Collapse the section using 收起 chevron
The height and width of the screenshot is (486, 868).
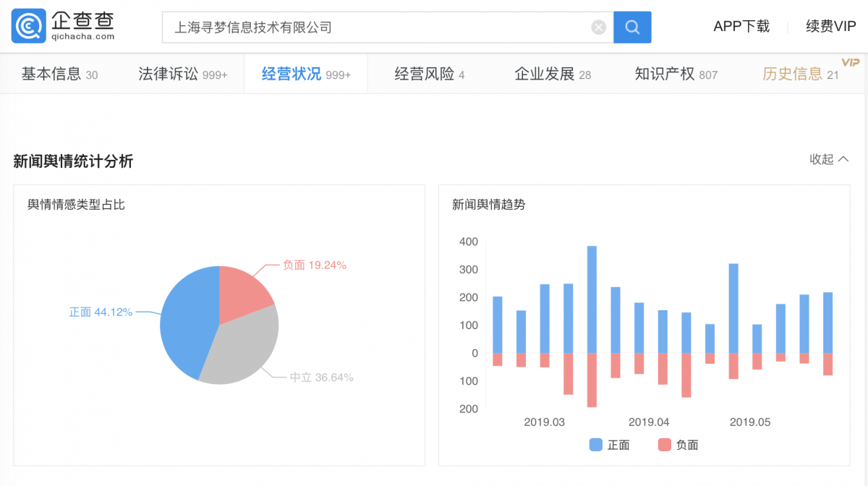tap(829, 159)
